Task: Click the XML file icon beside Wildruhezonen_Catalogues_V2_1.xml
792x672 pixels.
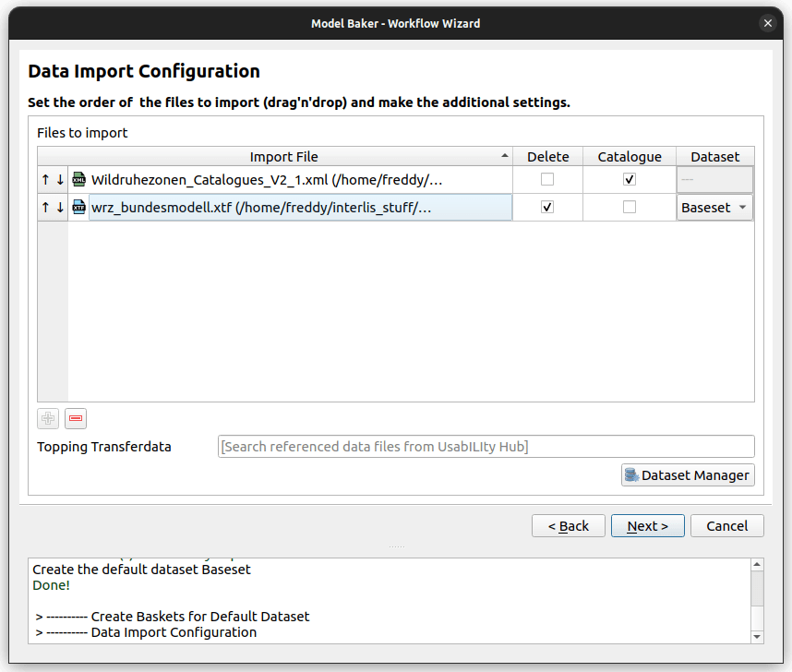Action: click(78, 179)
